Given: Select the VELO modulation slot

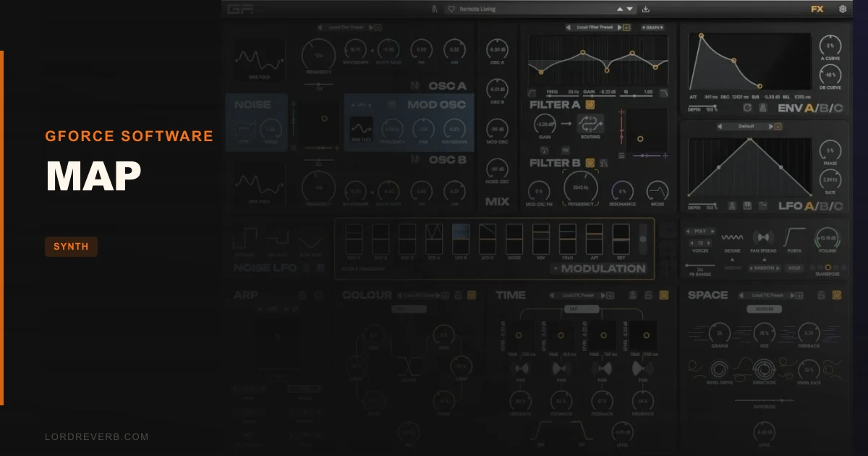Looking at the screenshot, I should [568, 240].
